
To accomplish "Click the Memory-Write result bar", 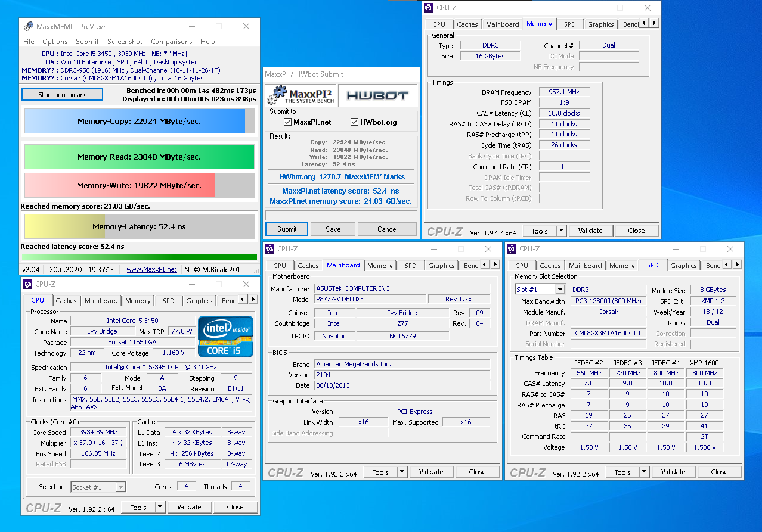I will (139, 185).
